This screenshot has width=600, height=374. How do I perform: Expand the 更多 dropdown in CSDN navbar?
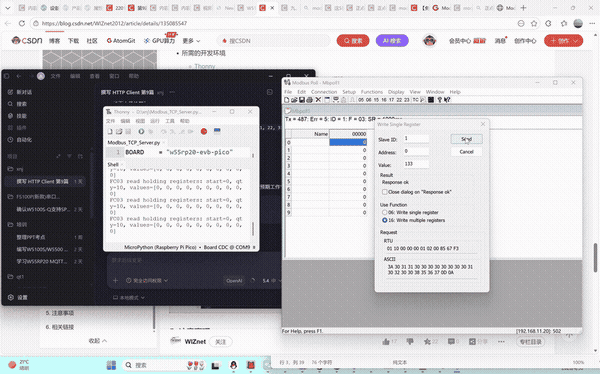pyautogui.click(x=191, y=41)
